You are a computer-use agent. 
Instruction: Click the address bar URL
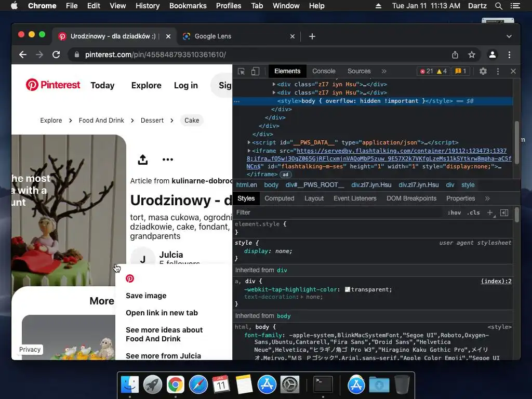click(x=155, y=55)
